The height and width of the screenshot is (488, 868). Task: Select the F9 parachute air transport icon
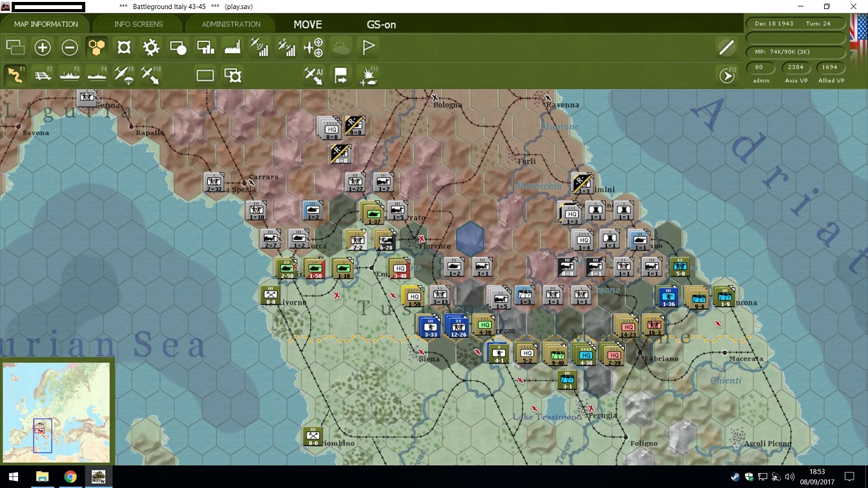pos(124,75)
